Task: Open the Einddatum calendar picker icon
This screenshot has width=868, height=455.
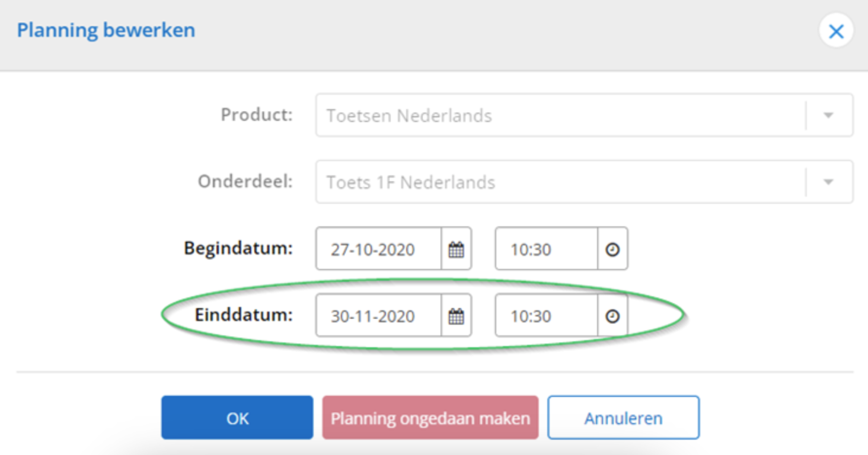Action: coord(456,316)
